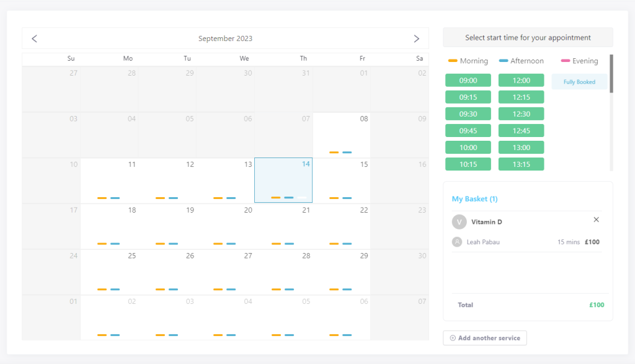The width and height of the screenshot is (635, 364).
Task: Click the V avatar for Vitamin D
Action: [x=459, y=221]
